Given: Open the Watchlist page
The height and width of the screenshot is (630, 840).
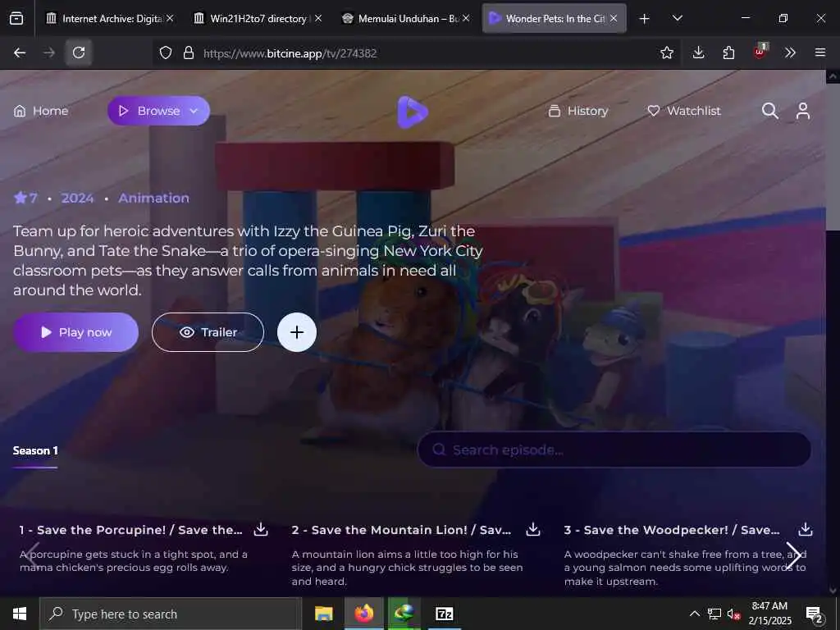Looking at the screenshot, I should pos(684,111).
